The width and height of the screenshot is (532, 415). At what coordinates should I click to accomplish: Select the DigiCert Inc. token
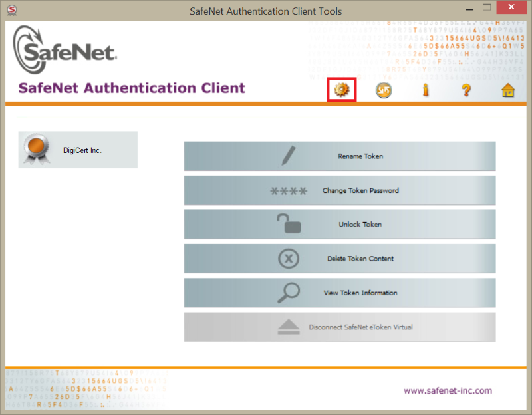click(x=82, y=150)
